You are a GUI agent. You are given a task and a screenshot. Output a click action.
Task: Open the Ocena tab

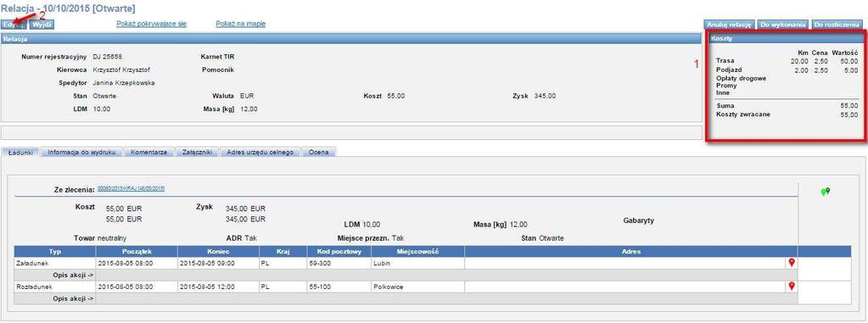[x=319, y=152]
